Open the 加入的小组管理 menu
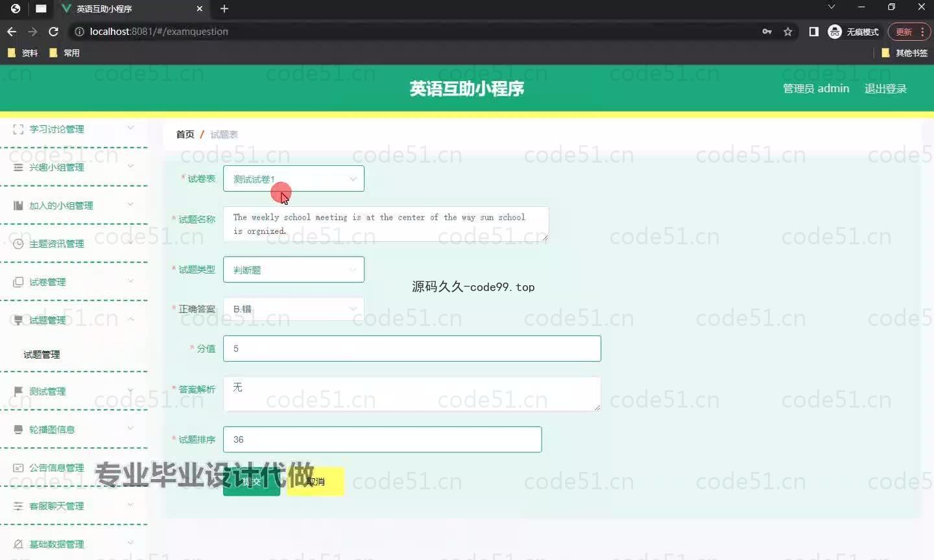 (73, 205)
